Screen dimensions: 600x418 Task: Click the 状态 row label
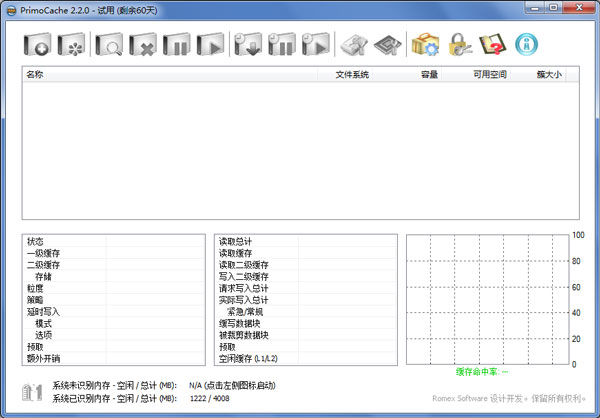coord(35,242)
